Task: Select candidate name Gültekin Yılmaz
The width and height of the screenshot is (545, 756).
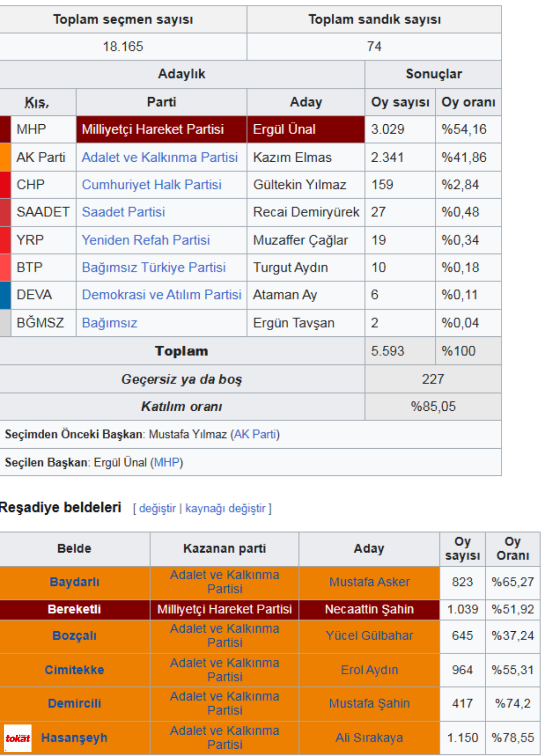Action: 299,184
